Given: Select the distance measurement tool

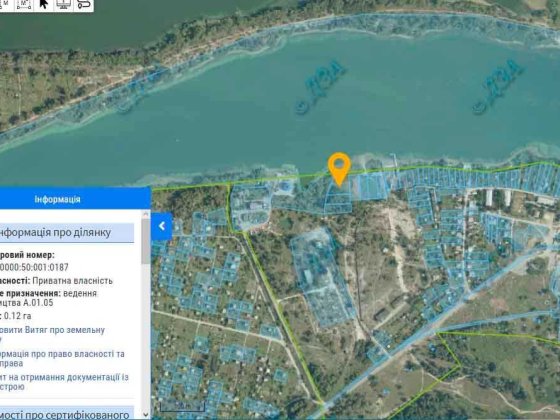Looking at the screenshot, I should [x=6, y=4].
